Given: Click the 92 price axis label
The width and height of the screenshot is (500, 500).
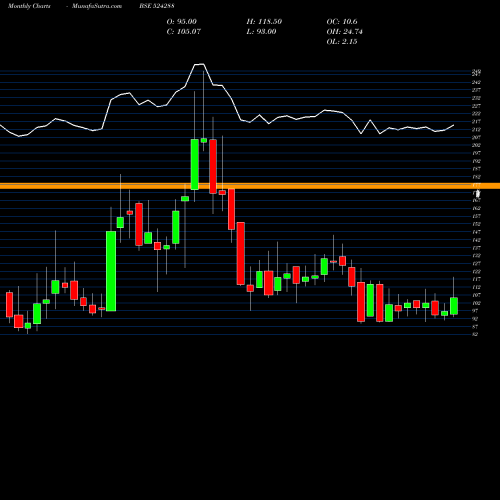Looking at the screenshot, I should pos(476,319).
